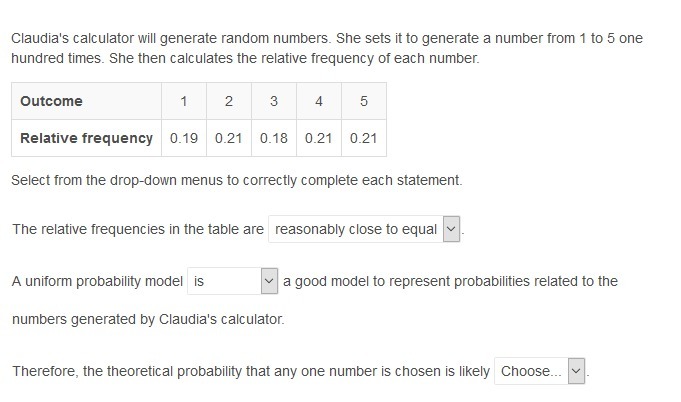Select outcome cell '5' in the table
The height and width of the screenshot is (402, 681).
point(363,101)
